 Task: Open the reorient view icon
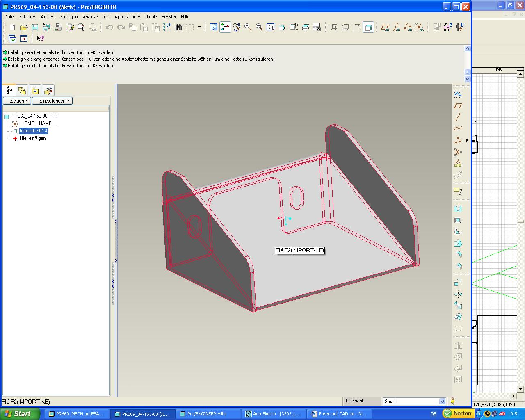(282, 27)
